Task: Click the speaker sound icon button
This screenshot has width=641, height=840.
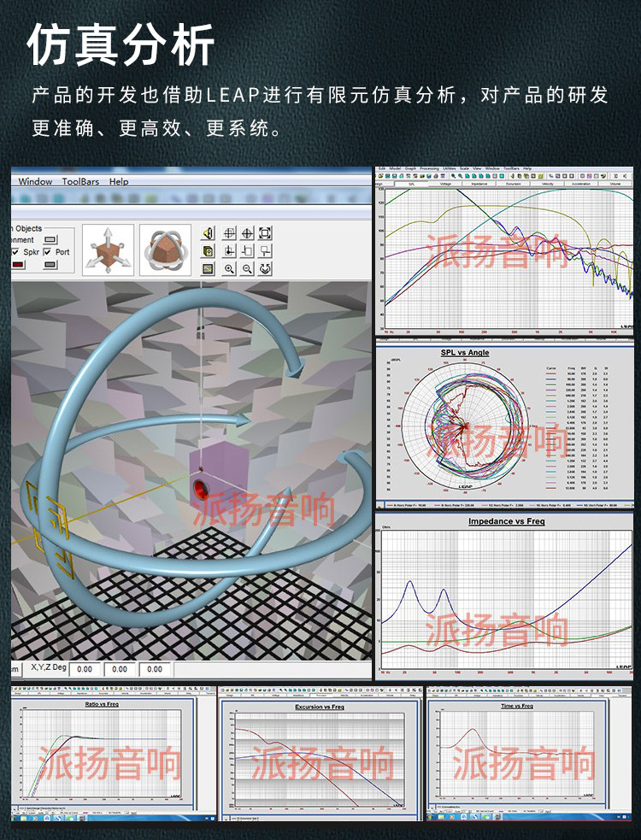Action: [x=209, y=233]
